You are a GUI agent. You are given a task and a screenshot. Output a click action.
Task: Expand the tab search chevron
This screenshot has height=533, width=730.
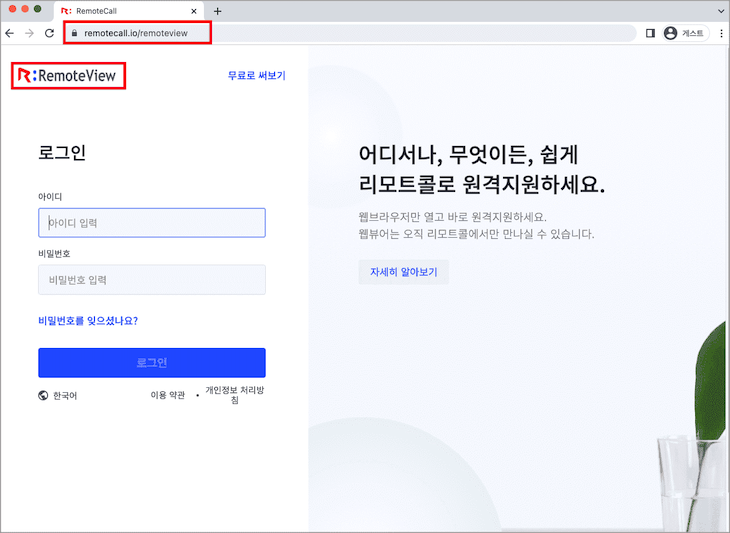(721, 10)
